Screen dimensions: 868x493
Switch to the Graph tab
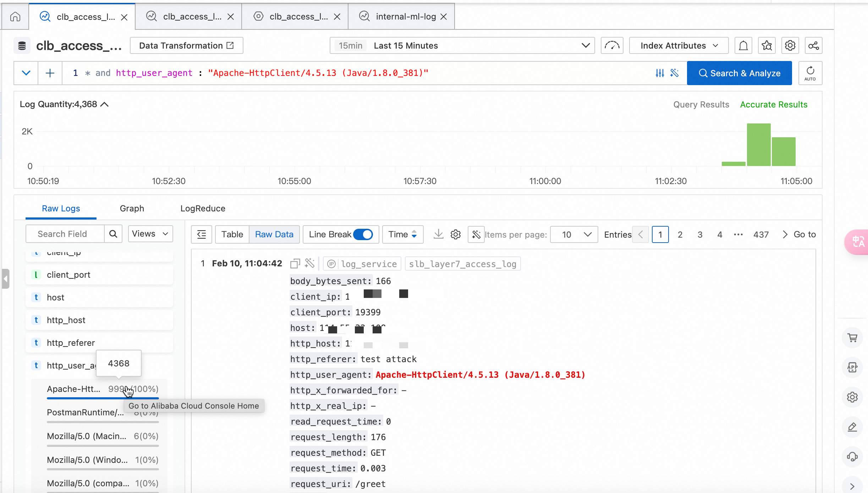pyautogui.click(x=132, y=209)
